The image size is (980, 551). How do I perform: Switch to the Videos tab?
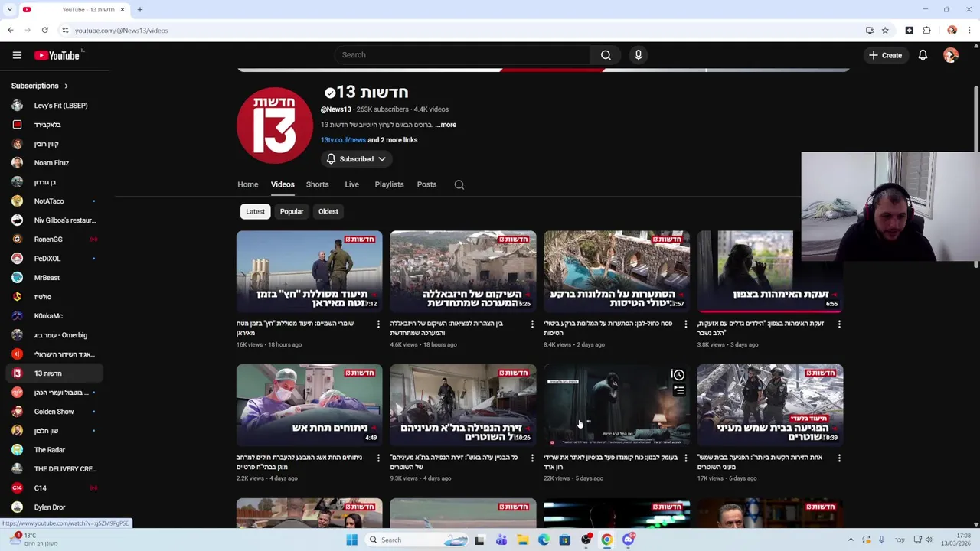pyautogui.click(x=283, y=184)
